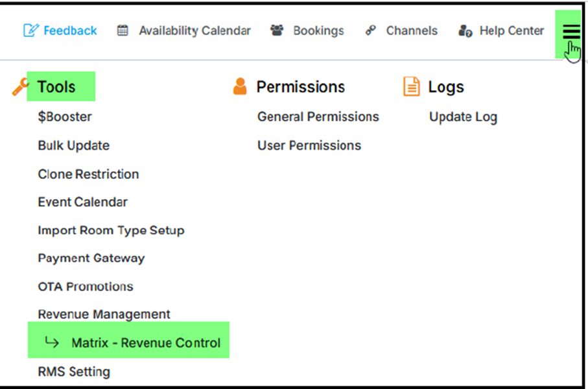
Task: Go to OTA Promotions
Action: (85, 287)
